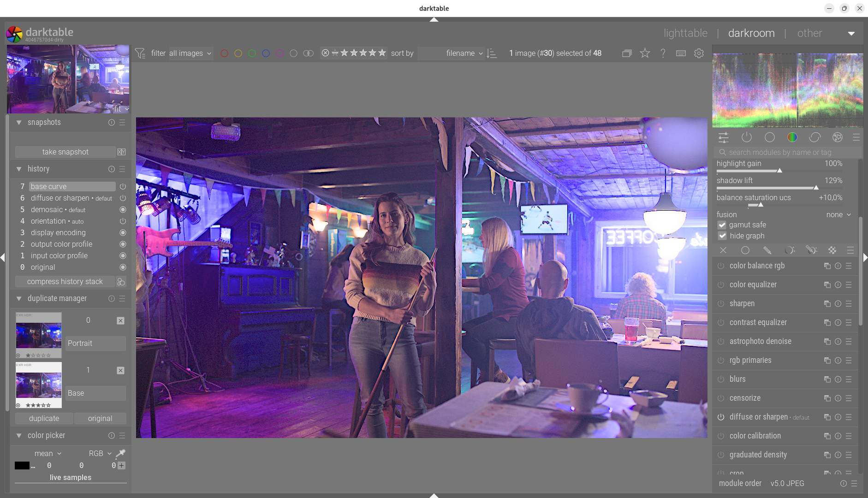Select the color module group icon
The height and width of the screenshot is (498, 868).
pyautogui.click(x=792, y=137)
